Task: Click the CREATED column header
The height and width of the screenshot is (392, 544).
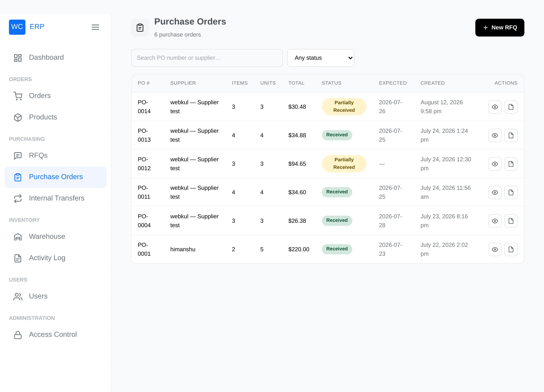Action: coord(433,83)
